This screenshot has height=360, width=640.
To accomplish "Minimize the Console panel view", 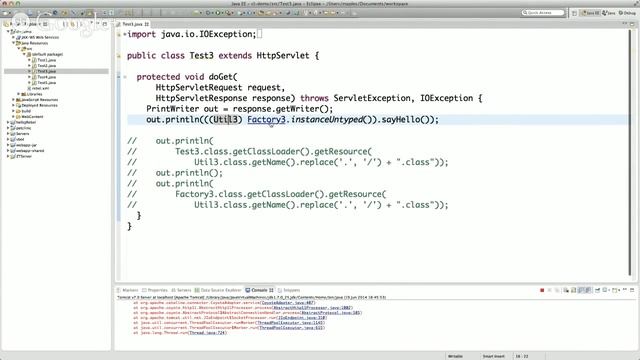I will (625, 290).
